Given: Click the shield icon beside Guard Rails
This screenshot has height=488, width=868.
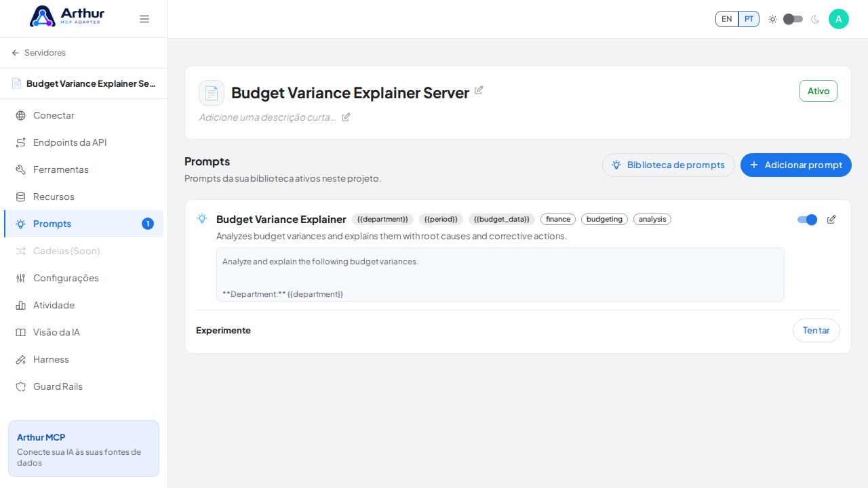Looking at the screenshot, I should (x=20, y=386).
